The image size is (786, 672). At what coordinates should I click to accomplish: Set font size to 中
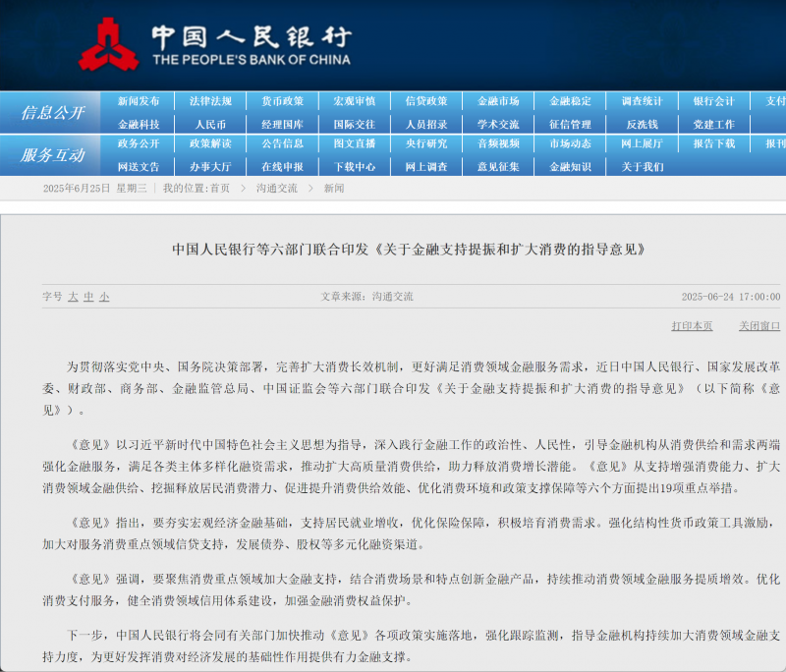(x=88, y=297)
